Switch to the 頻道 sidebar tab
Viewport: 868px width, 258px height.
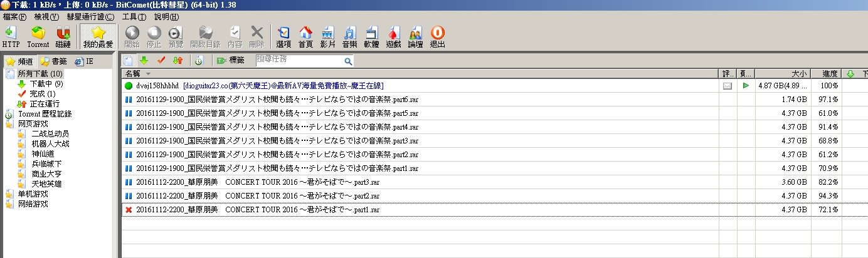[x=19, y=61]
